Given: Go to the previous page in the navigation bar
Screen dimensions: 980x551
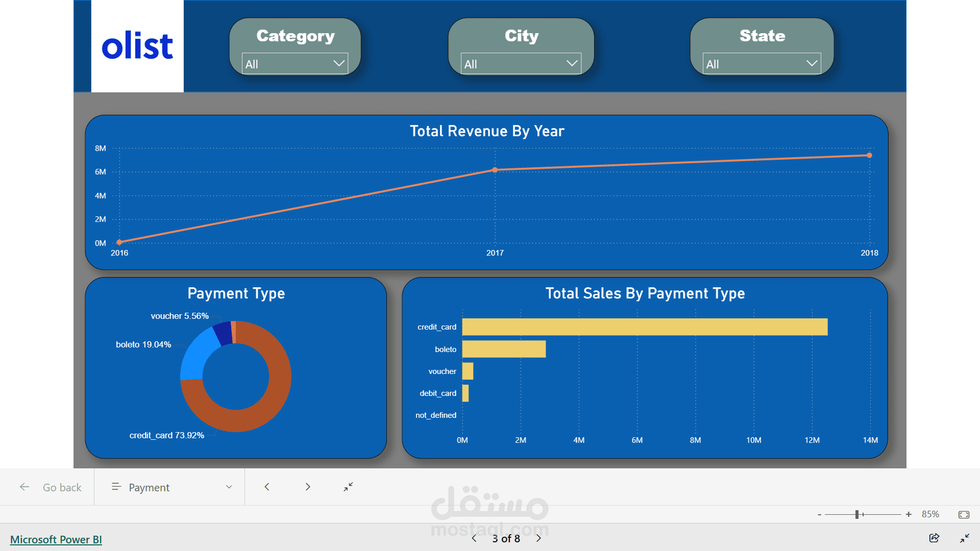Looking at the screenshot, I should (267, 487).
